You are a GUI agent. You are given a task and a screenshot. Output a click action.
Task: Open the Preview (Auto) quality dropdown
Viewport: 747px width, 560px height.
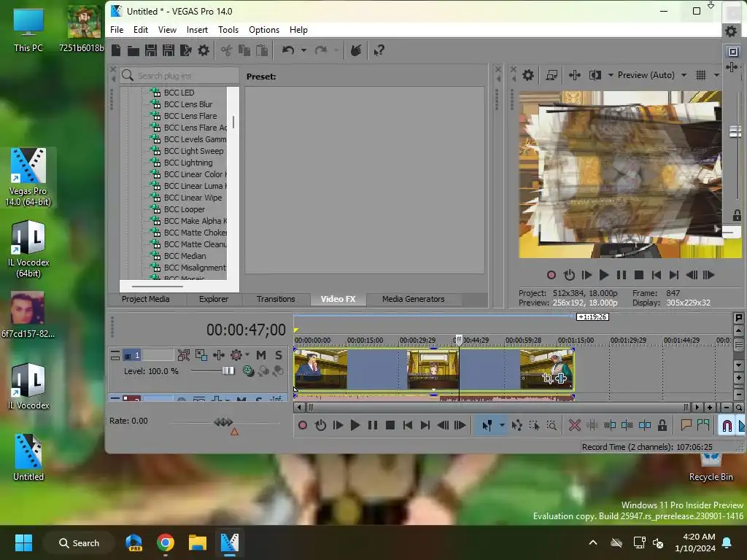click(x=651, y=75)
